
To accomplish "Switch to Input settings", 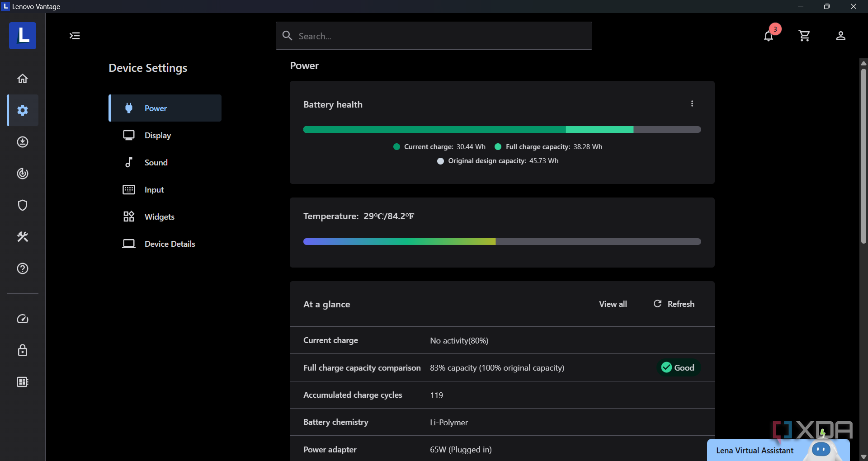I will pos(165,189).
